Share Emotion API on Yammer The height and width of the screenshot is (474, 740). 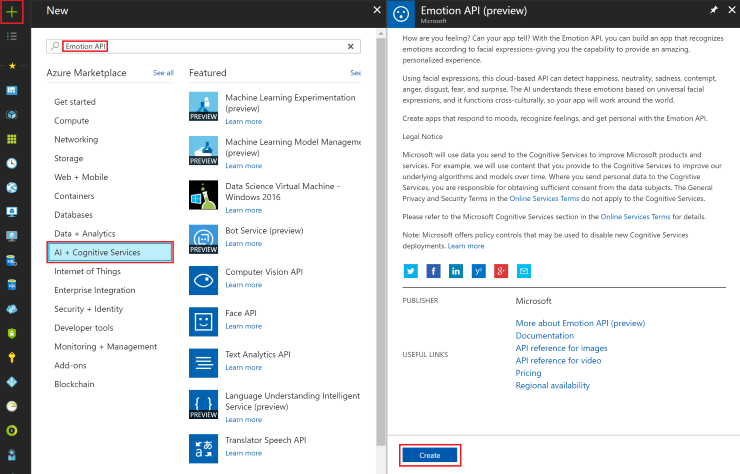pos(479,271)
